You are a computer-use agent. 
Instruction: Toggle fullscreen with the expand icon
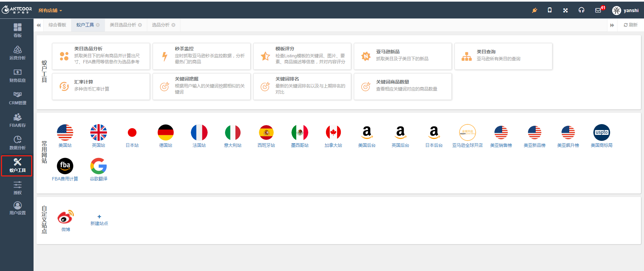point(566,10)
